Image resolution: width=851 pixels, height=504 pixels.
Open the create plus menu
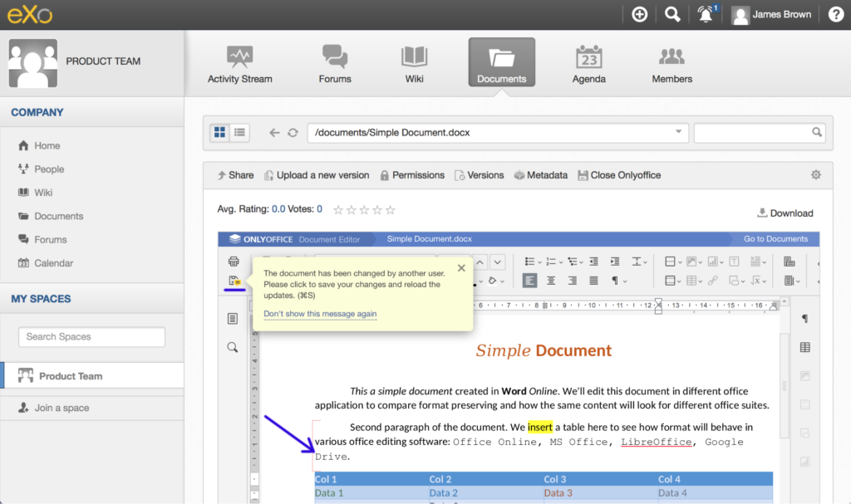(640, 14)
